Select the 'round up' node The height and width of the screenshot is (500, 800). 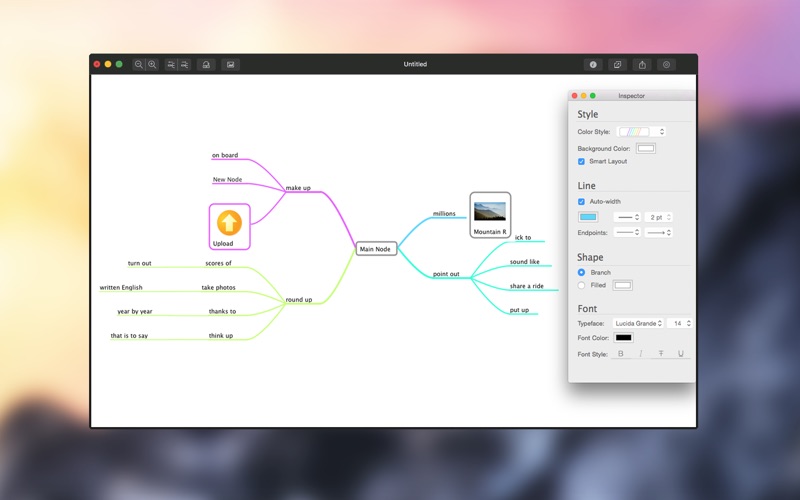[299, 299]
